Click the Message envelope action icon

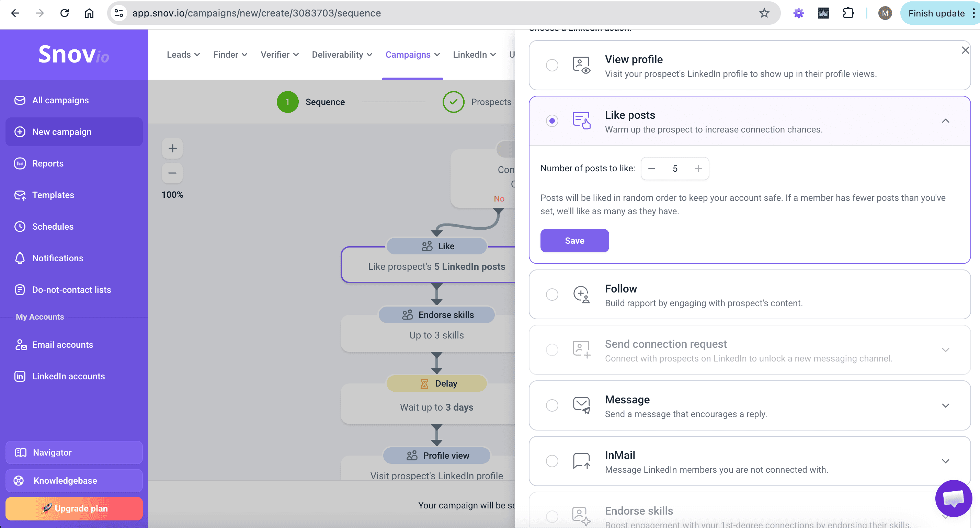coord(581,405)
